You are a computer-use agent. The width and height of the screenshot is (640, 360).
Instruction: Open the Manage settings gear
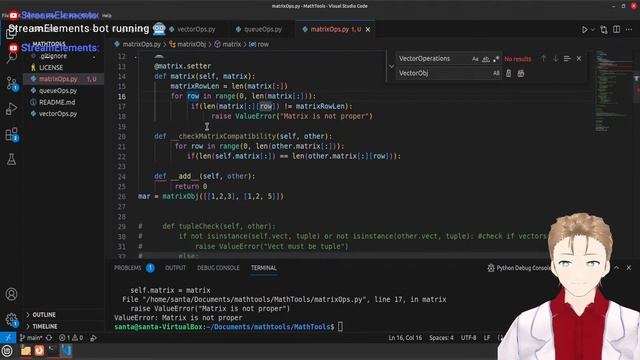[x=11, y=319]
